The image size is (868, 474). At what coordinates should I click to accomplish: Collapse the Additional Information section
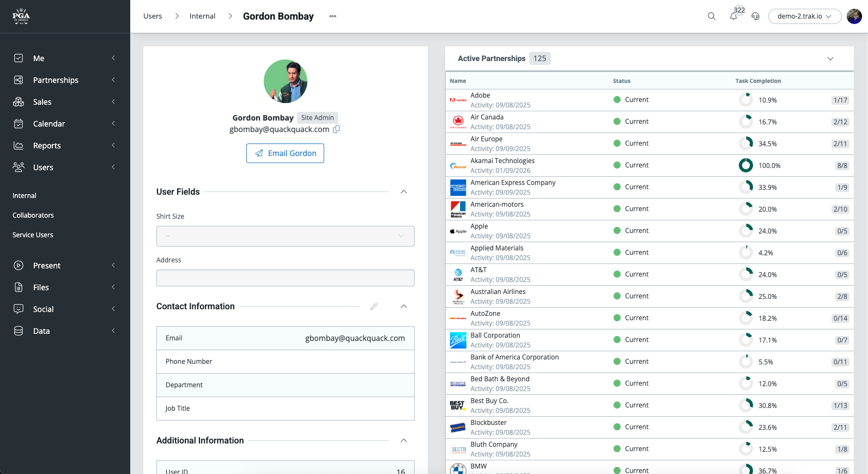click(x=404, y=441)
